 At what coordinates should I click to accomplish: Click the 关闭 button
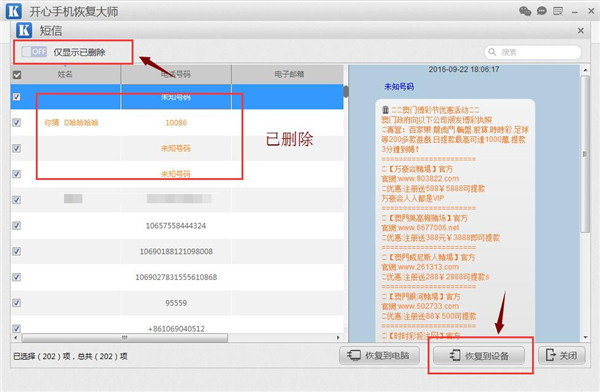point(562,356)
